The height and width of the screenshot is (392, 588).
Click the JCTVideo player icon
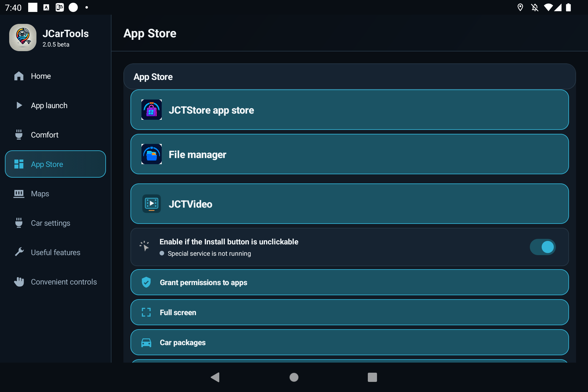[152, 204]
